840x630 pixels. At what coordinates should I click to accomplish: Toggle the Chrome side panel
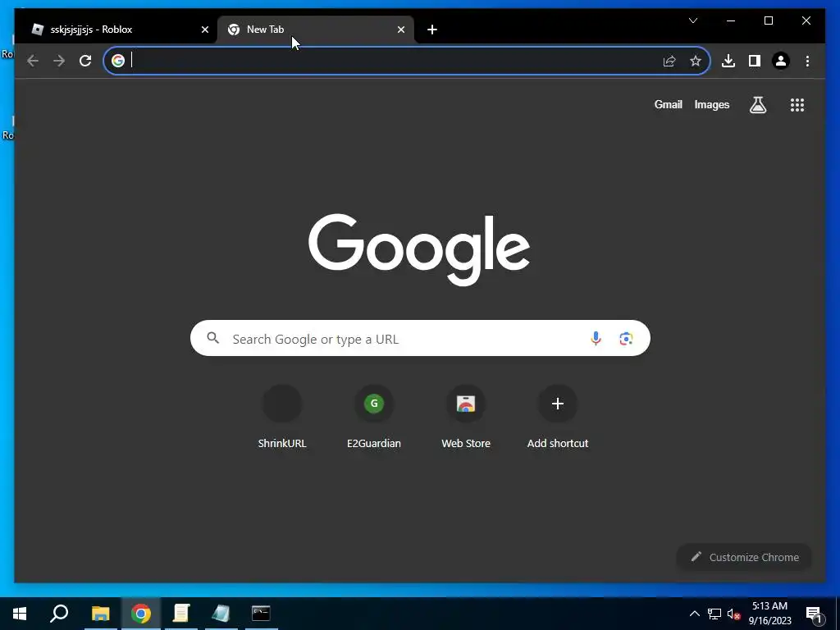click(x=755, y=61)
